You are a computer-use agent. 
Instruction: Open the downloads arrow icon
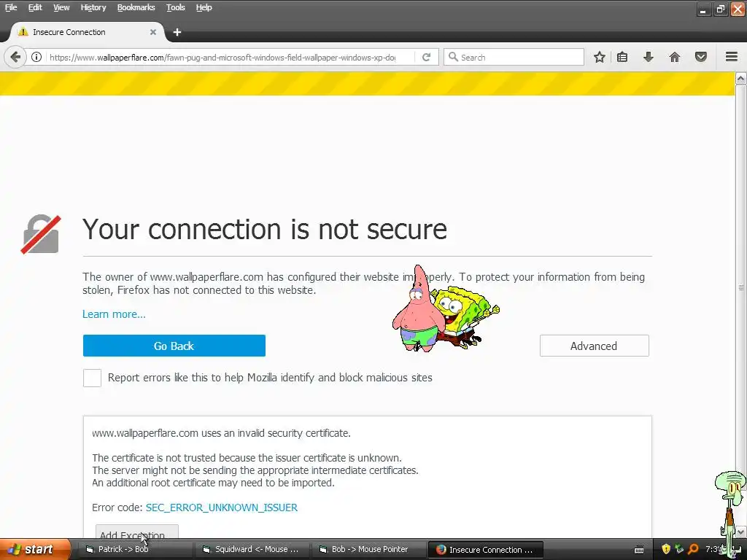(649, 57)
